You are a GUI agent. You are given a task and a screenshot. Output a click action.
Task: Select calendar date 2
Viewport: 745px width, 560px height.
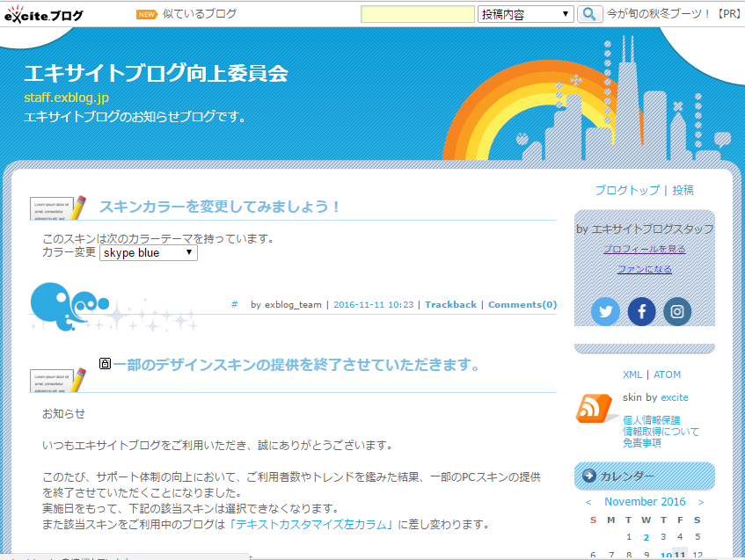click(646, 538)
